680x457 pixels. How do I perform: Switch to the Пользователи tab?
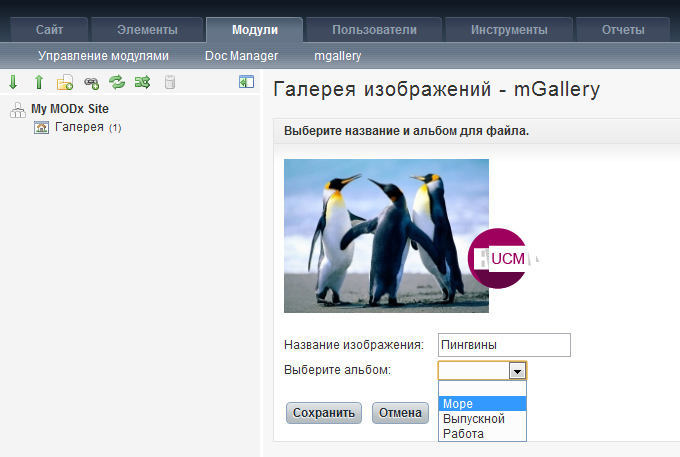[374, 30]
